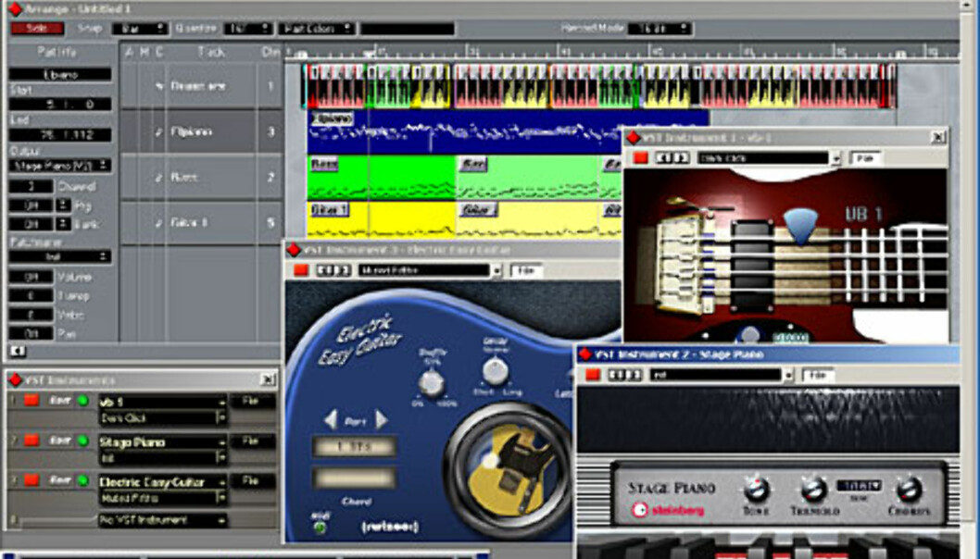The height and width of the screenshot is (559, 980).
Task: Click the green indicator of Stage Piano slot
Action: [82, 441]
